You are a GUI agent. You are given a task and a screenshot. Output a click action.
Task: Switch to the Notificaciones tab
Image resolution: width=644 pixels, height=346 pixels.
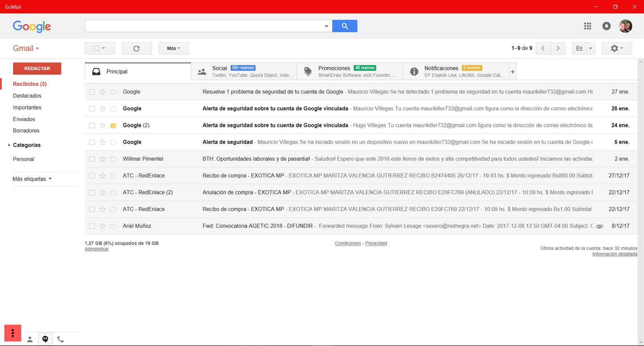pyautogui.click(x=456, y=72)
